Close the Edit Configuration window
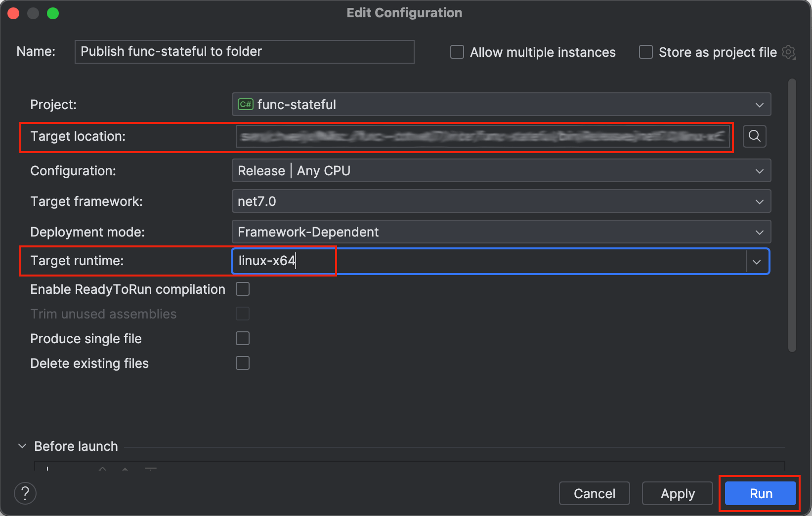The image size is (812, 516). tap(14, 13)
